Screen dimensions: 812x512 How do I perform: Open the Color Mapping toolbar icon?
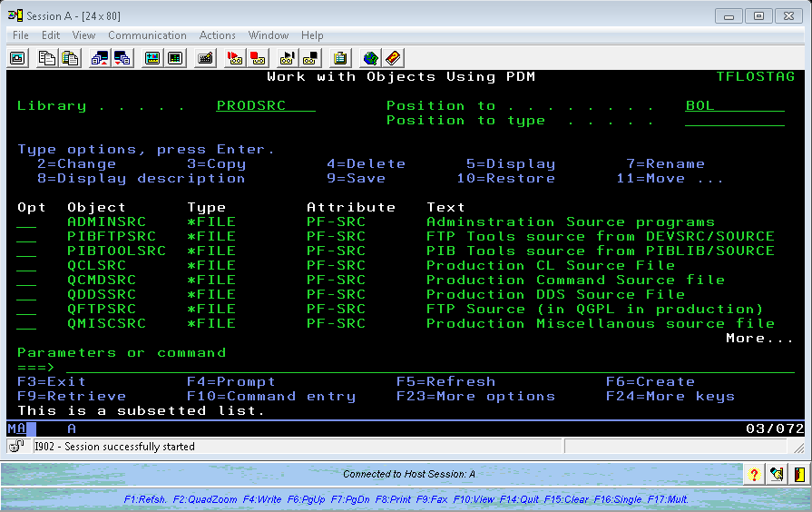pos(175,58)
